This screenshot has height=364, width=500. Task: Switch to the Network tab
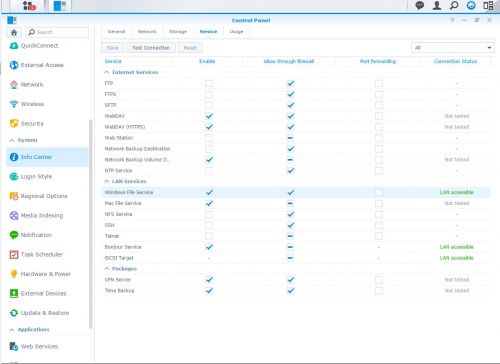click(147, 32)
